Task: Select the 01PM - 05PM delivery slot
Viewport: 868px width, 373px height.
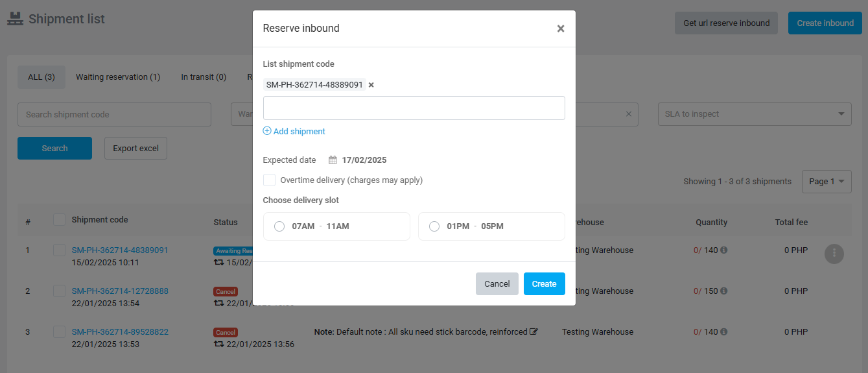Action: [434, 226]
